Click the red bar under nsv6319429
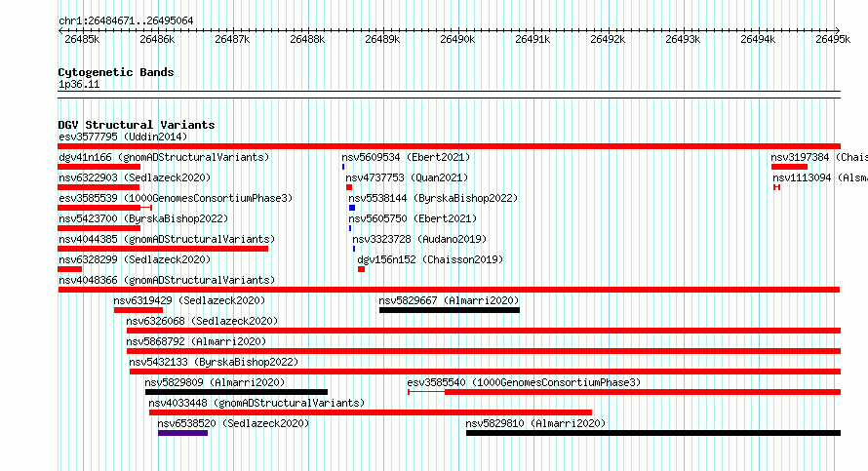868x471 pixels. [138, 310]
